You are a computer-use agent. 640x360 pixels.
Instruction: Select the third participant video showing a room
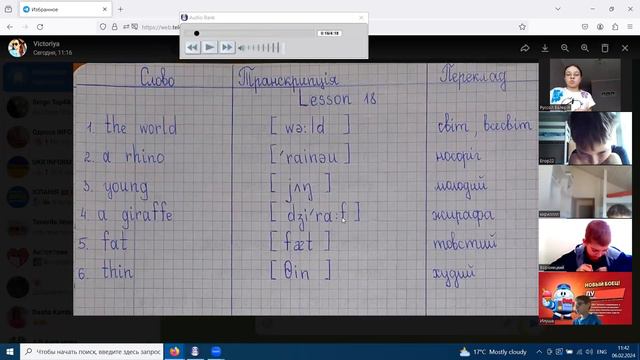pos(585,192)
